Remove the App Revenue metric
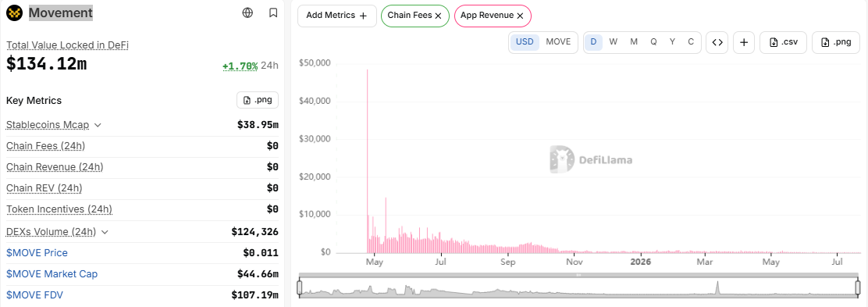Screen dimensions: 868x307 pos(520,16)
